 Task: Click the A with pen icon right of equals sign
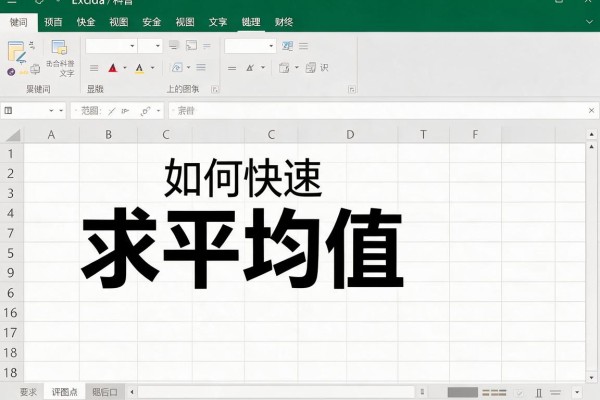point(250,68)
